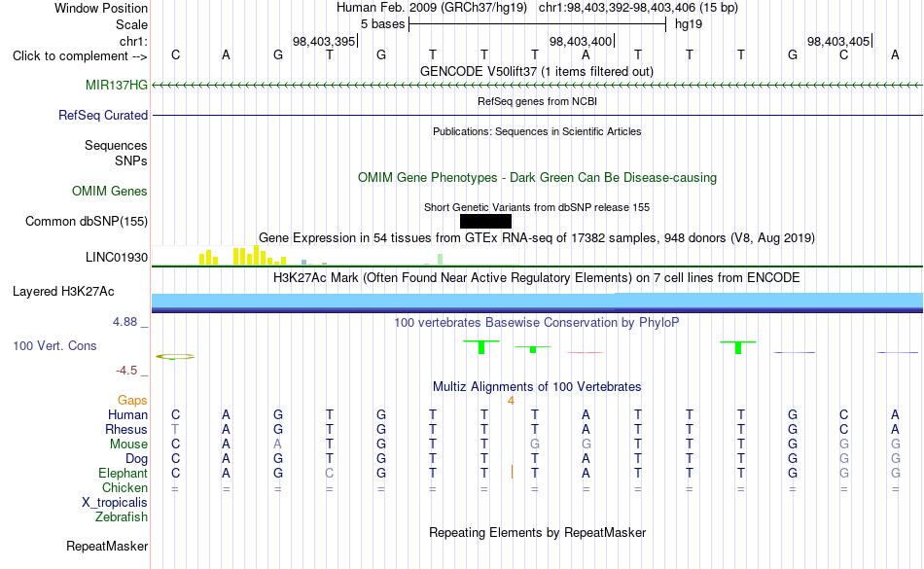924x569 pixels.
Task: Click the Dog species row label
Action: 136,458
